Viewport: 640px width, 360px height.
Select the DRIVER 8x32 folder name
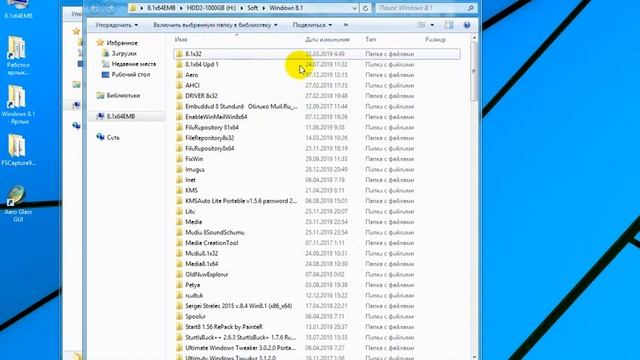[x=201, y=96]
